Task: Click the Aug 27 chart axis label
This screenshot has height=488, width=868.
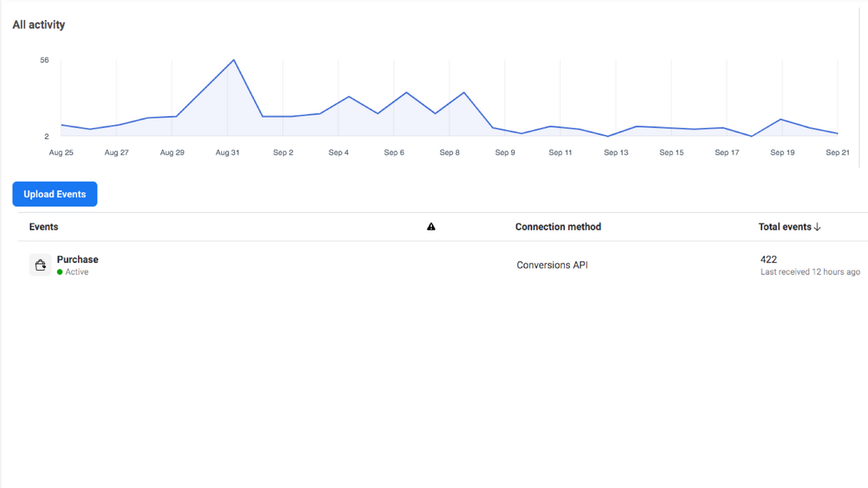Action: [117, 152]
